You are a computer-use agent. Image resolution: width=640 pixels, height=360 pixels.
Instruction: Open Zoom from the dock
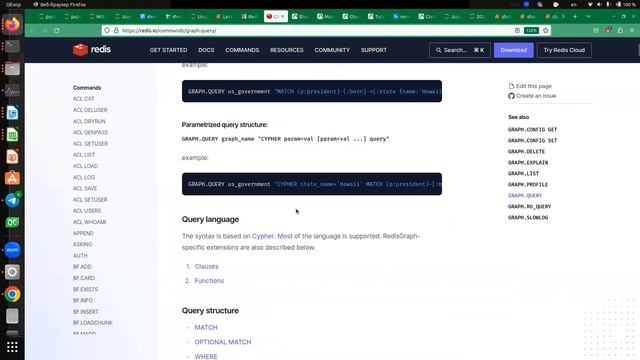(12, 250)
